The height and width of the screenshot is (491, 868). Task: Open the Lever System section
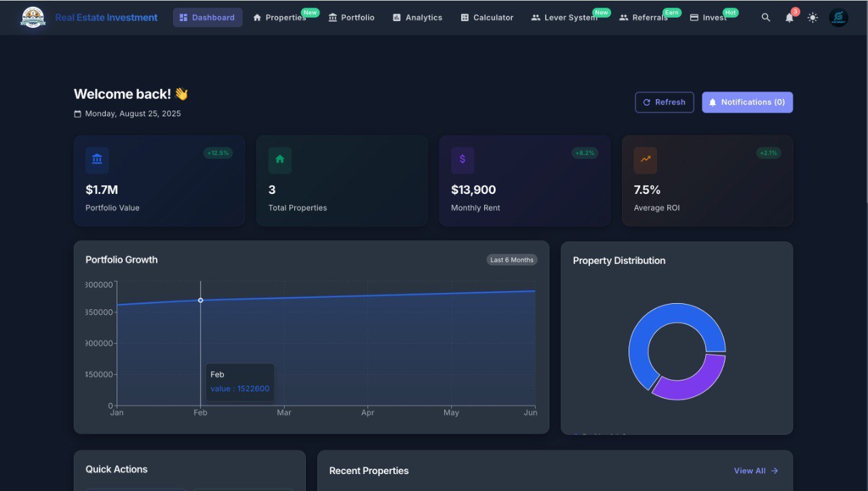tap(564, 18)
